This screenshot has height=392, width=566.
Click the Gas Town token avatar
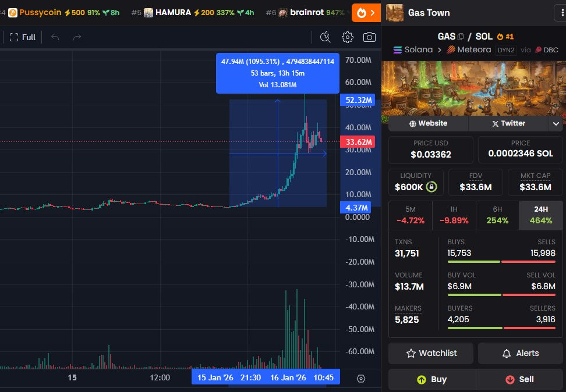click(x=395, y=13)
